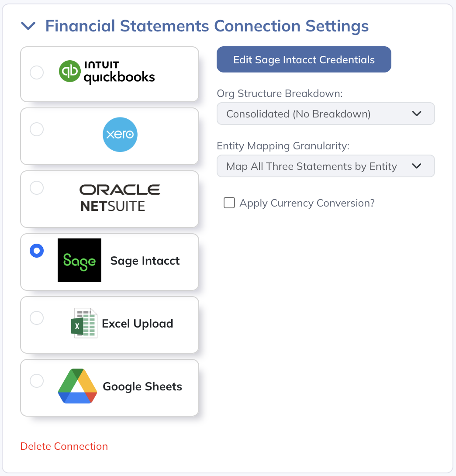This screenshot has width=456, height=476.
Task: Click the Google Sheets label text
Action: (x=142, y=386)
